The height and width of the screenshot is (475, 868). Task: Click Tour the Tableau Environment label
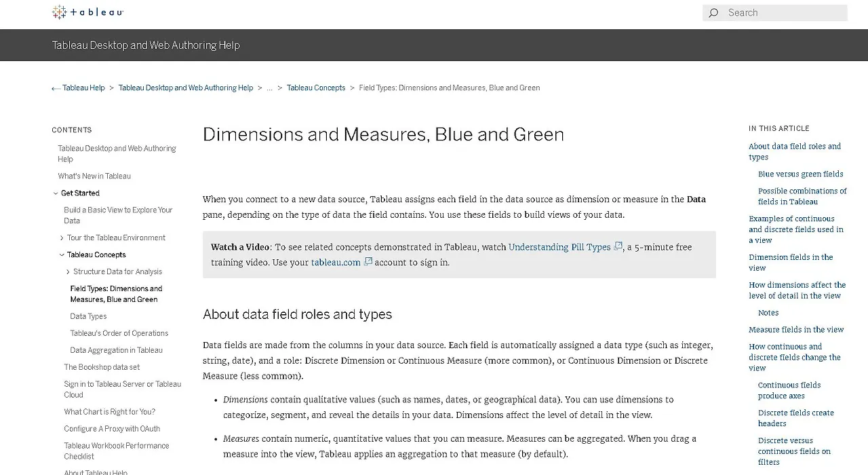pyautogui.click(x=116, y=238)
